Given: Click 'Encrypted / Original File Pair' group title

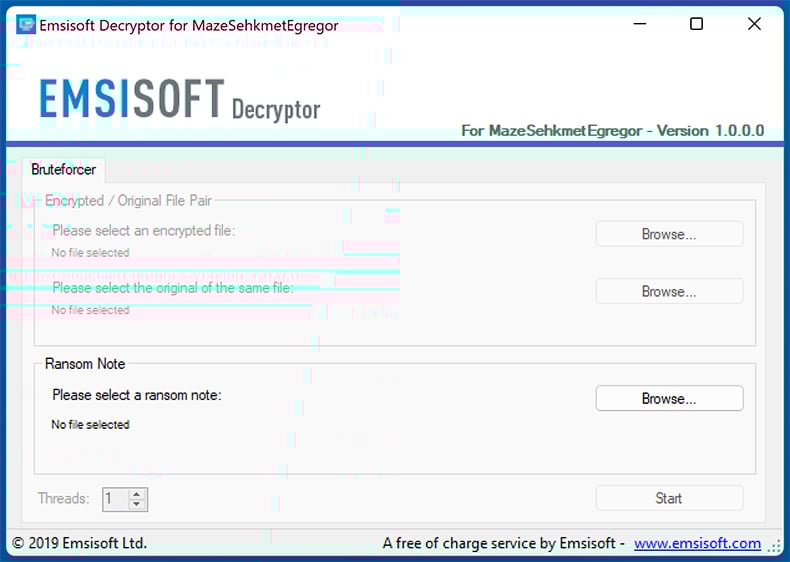Looking at the screenshot, I should [x=128, y=201].
